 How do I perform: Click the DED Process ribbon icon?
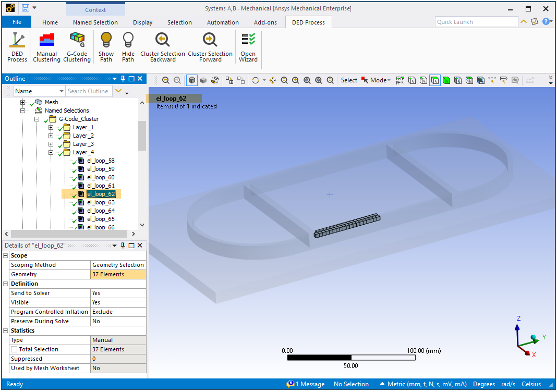click(x=17, y=47)
